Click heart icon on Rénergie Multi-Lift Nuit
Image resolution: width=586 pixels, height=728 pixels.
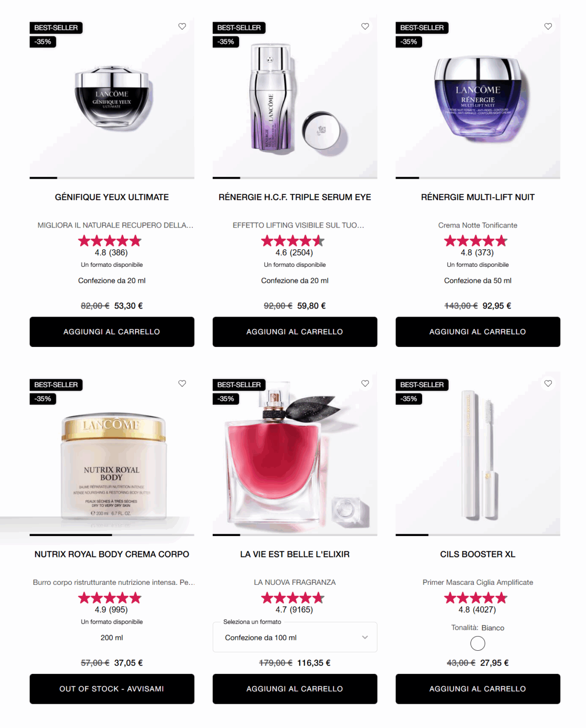548,27
